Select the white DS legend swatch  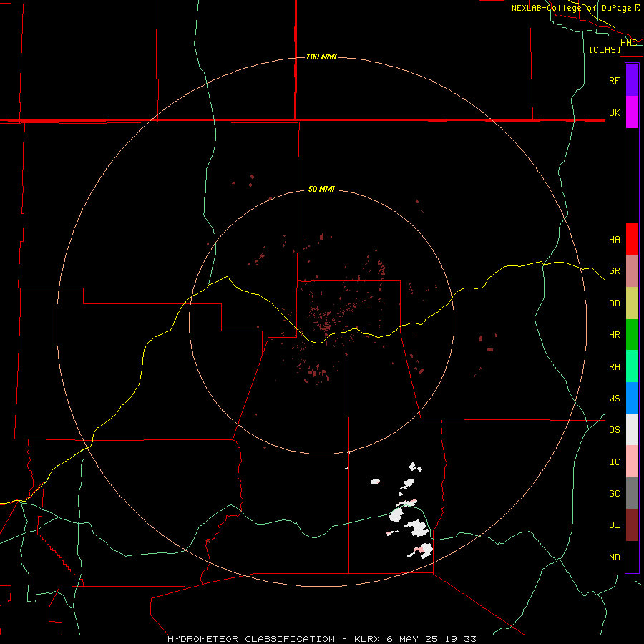coord(632,429)
